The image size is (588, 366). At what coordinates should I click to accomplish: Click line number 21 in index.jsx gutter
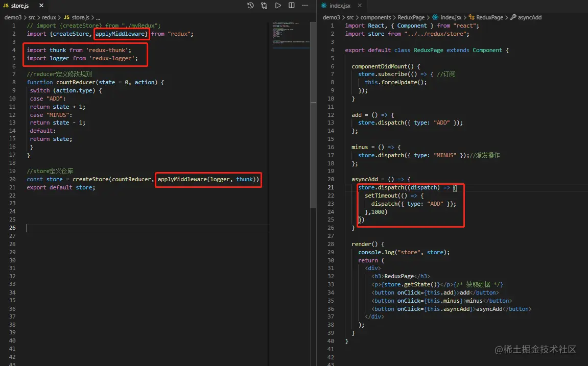[x=331, y=187]
